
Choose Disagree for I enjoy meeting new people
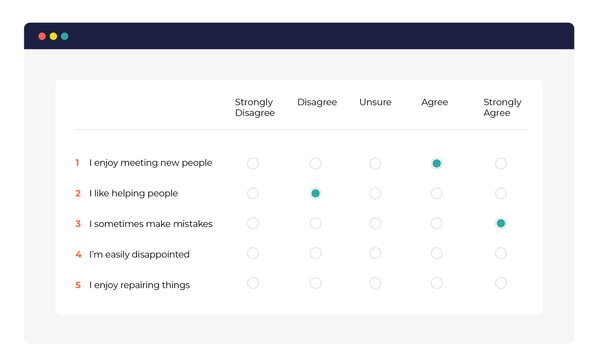tap(315, 163)
